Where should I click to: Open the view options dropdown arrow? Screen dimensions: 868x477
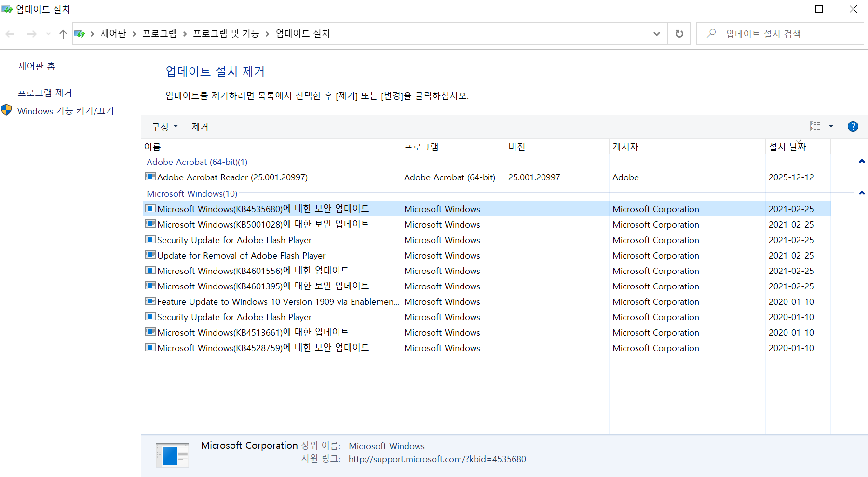click(x=831, y=126)
